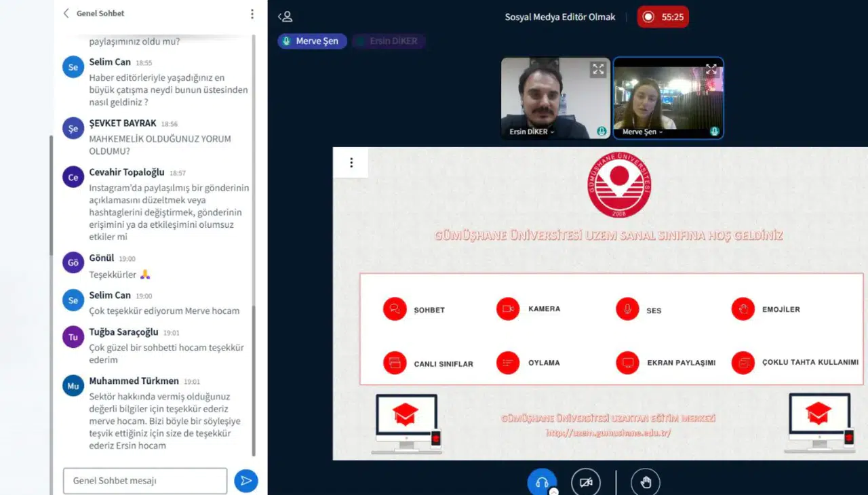This screenshot has width=868, height=495.
Task: Expand Merve Şen's webcam to fullscreen
Action: 711,68
